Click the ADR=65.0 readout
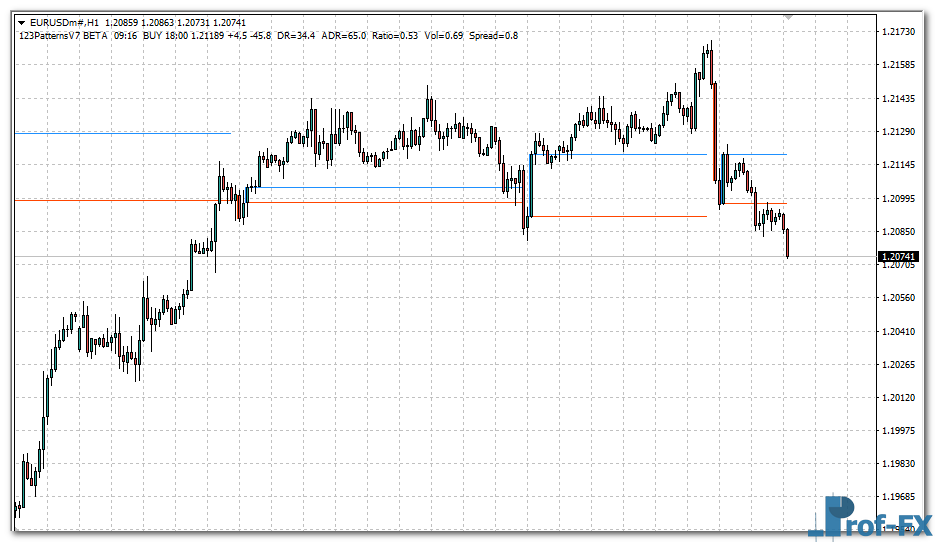Screen dimensions: 935x542 pos(345,36)
